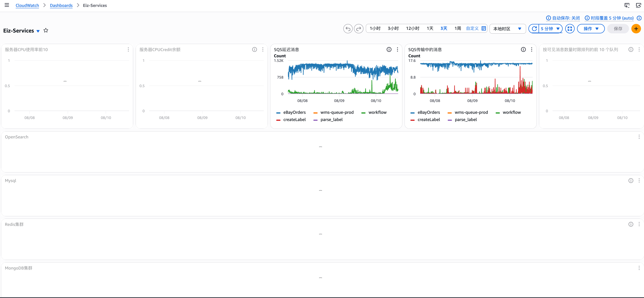The height and width of the screenshot is (298, 644).
Task: Open actions menu for Redis集群 widget
Action: click(x=639, y=224)
